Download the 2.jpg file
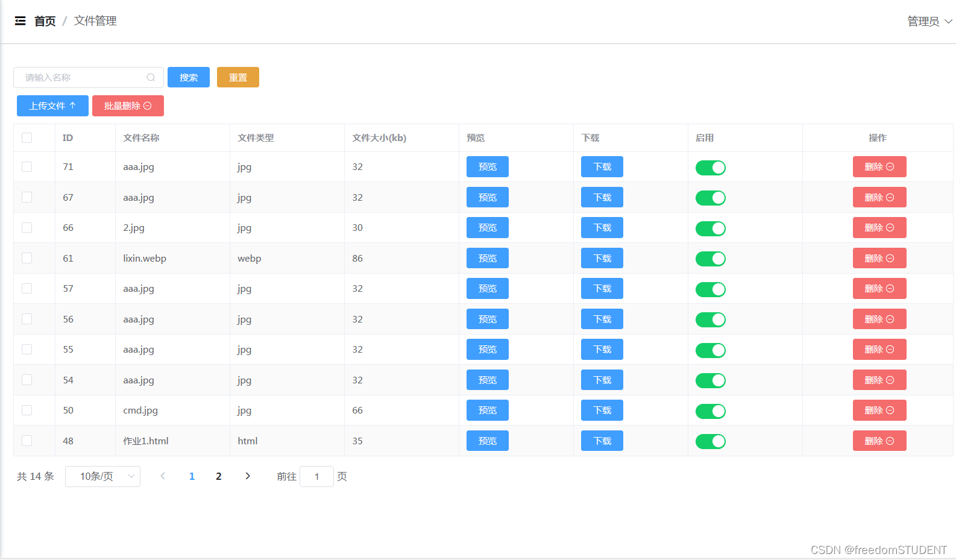Viewport: 956px width, 560px height. coord(602,227)
